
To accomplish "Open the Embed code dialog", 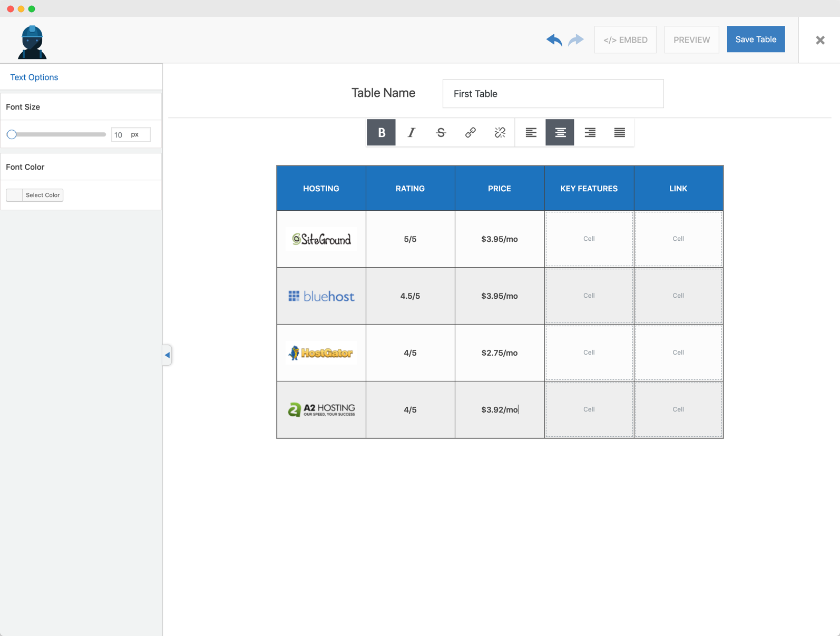I will 625,40.
